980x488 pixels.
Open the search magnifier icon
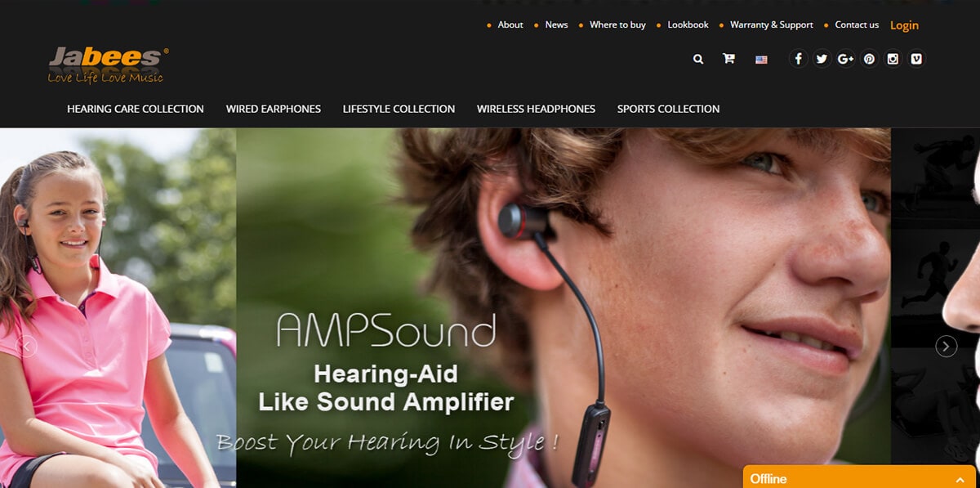click(698, 59)
